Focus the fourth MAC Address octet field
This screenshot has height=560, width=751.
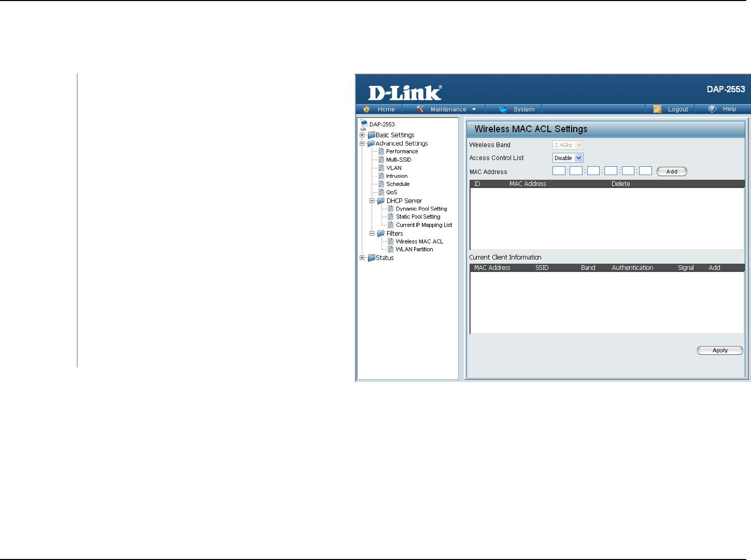611,171
